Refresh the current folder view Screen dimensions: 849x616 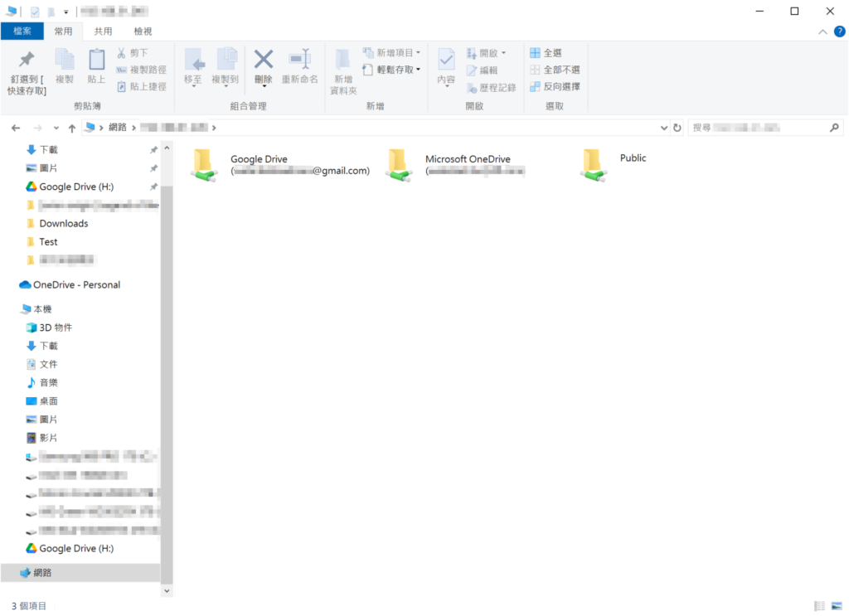[677, 128]
